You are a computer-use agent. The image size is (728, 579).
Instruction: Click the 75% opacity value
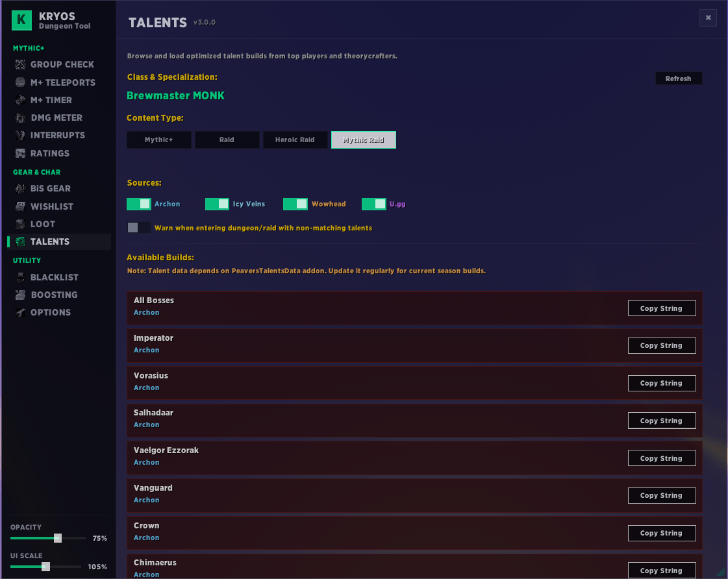pos(99,538)
